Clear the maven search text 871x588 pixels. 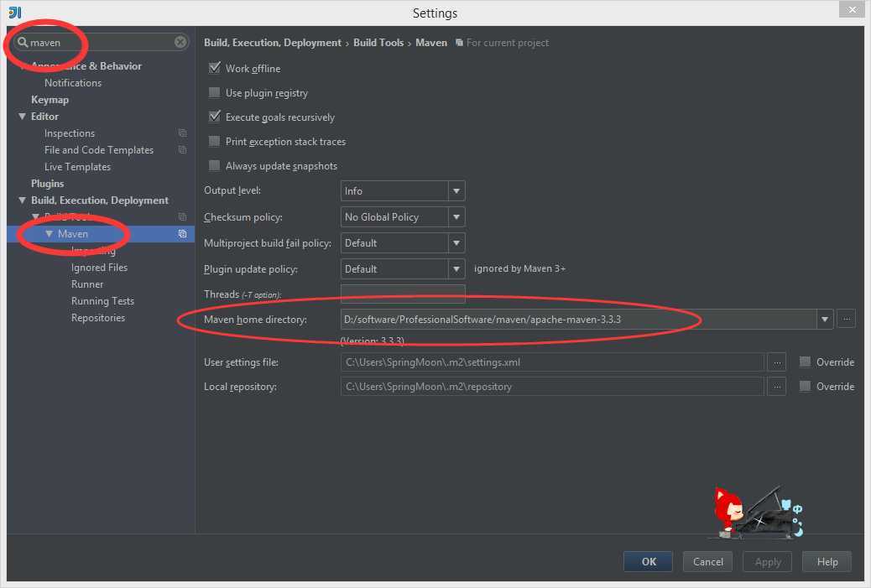180,42
